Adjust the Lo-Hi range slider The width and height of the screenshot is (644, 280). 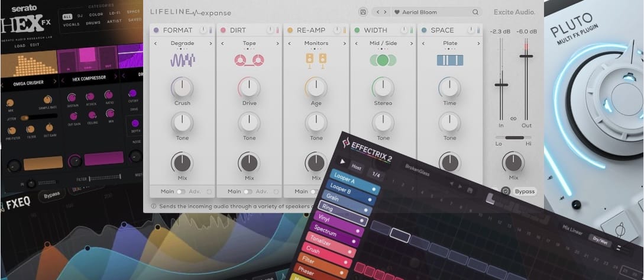pyautogui.click(x=513, y=137)
